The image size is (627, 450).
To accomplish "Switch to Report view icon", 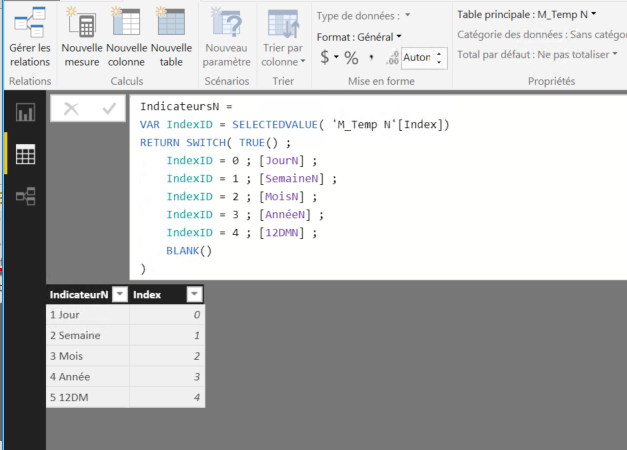I will coord(25,112).
